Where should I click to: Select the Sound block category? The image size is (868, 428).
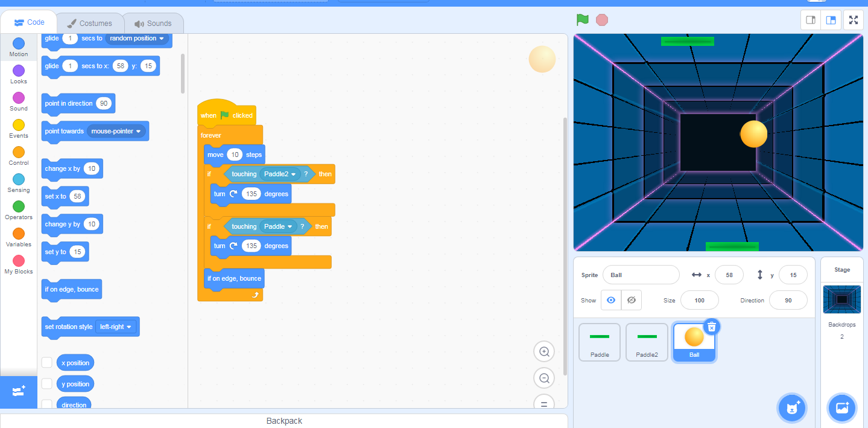click(x=19, y=101)
